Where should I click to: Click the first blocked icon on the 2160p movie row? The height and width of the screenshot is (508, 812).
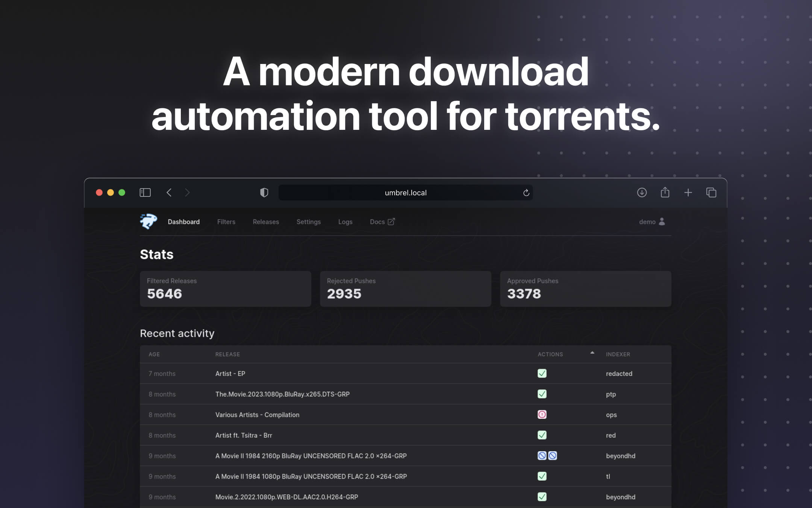point(542,456)
